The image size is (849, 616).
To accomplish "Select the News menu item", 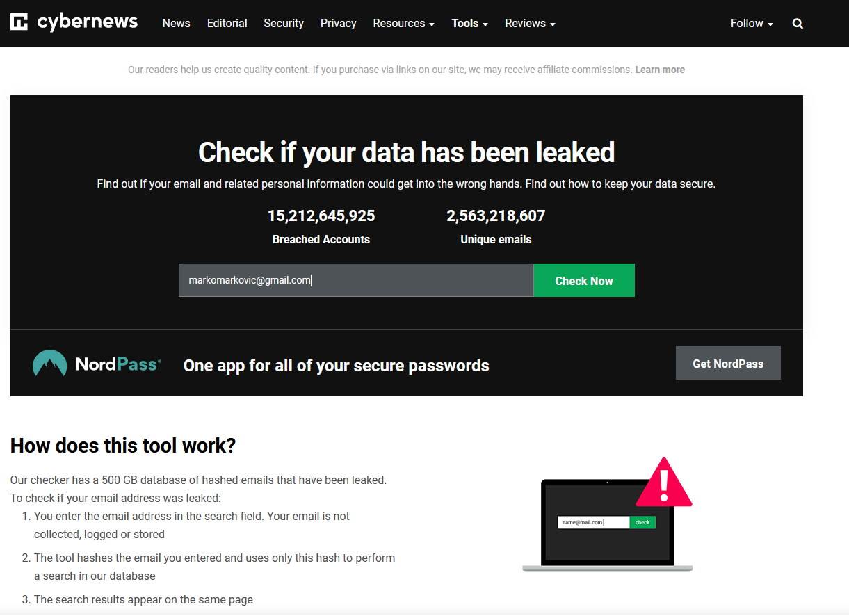I will point(176,23).
